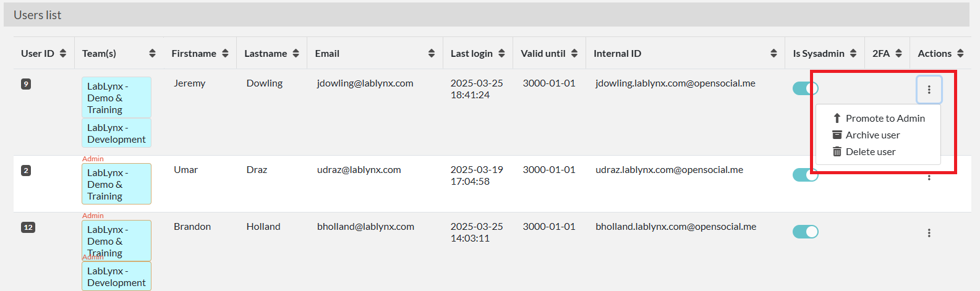This screenshot has width=980, height=291.
Task: Select Archive user in the menu
Action: coord(872,135)
